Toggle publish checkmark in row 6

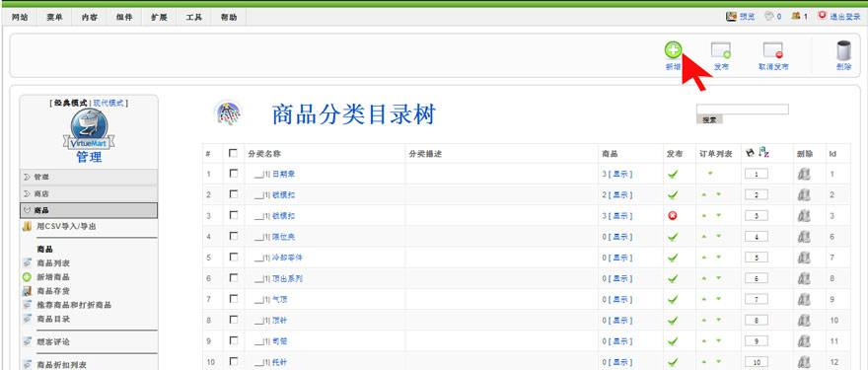(673, 278)
